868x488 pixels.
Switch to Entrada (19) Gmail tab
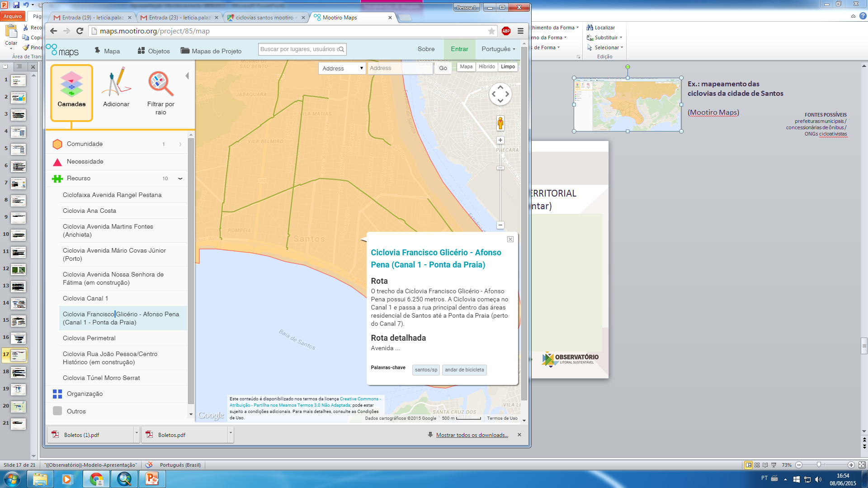click(x=93, y=18)
